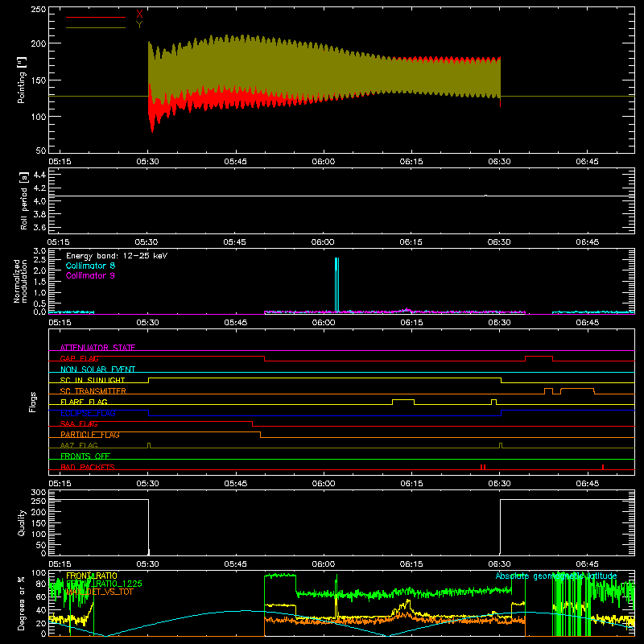Click the 3.0 tick on Normalized modulation axis

click(39, 250)
